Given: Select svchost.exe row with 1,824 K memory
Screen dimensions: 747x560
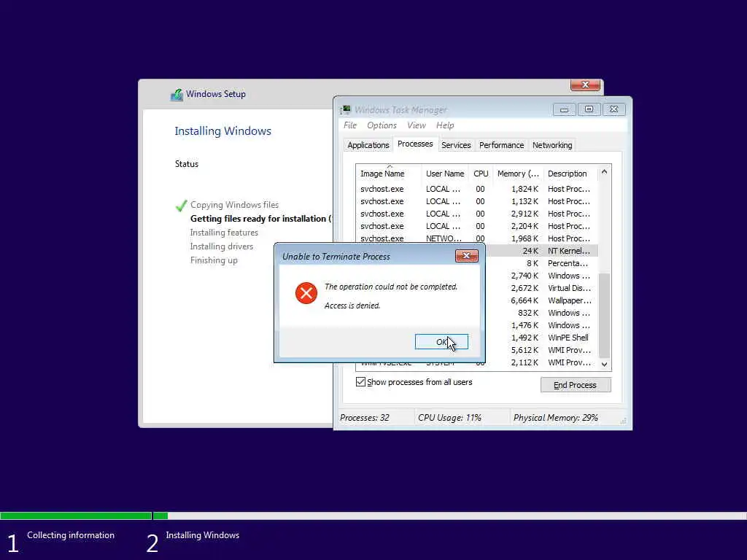Looking at the screenshot, I should [476, 189].
